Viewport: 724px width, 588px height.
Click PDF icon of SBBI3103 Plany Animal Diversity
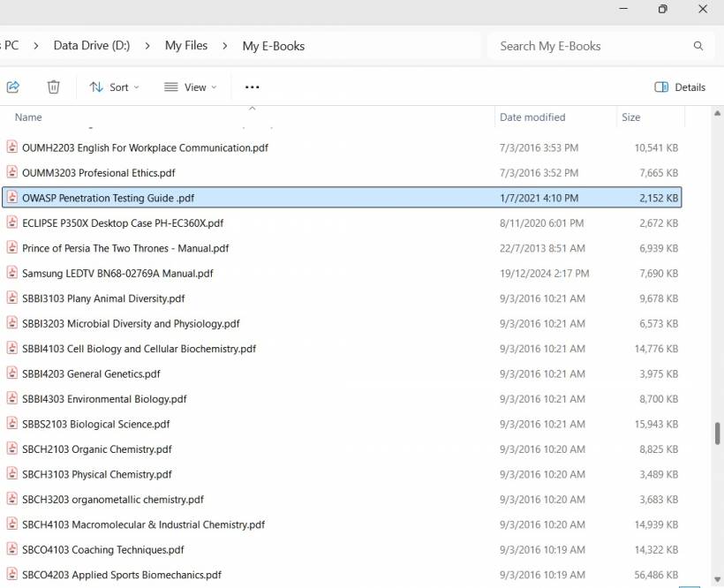12,298
